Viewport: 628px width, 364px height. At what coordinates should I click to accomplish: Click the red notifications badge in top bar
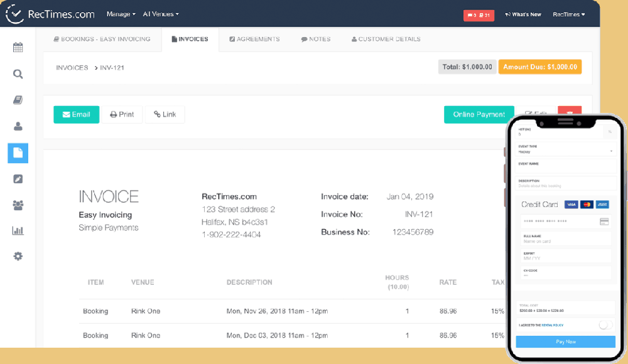point(479,15)
